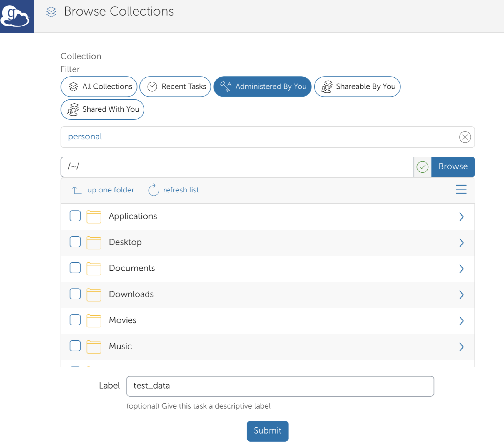Select the Shareable By You filter

pos(357,87)
